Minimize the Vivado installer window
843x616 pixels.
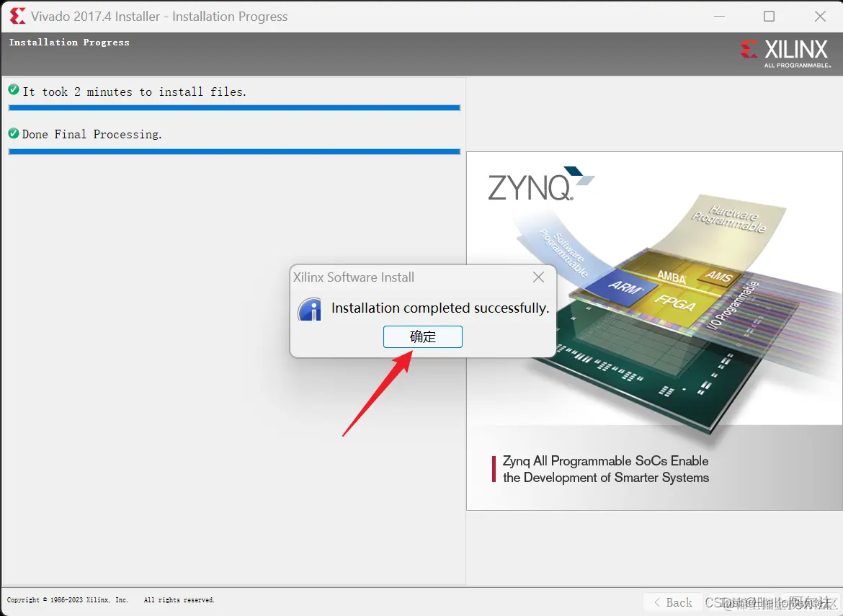click(x=719, y=16)
